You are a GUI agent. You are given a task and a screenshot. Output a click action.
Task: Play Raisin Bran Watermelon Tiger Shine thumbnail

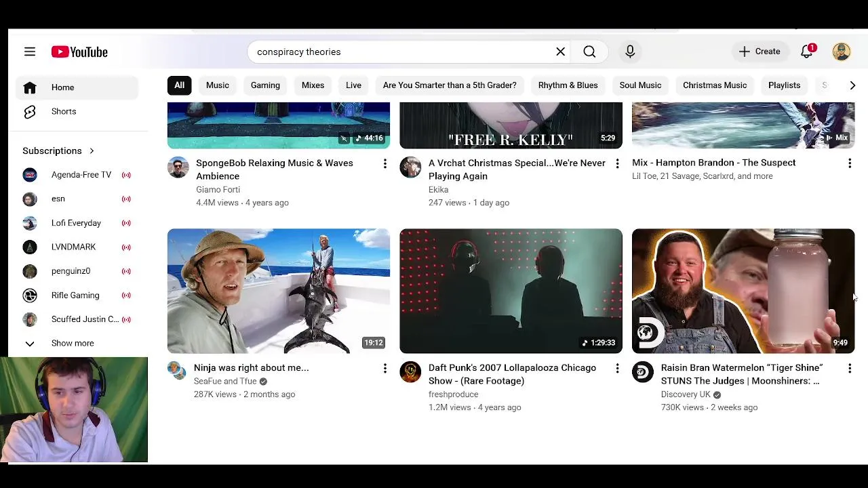pyautogui.click(x=743, y=291)
